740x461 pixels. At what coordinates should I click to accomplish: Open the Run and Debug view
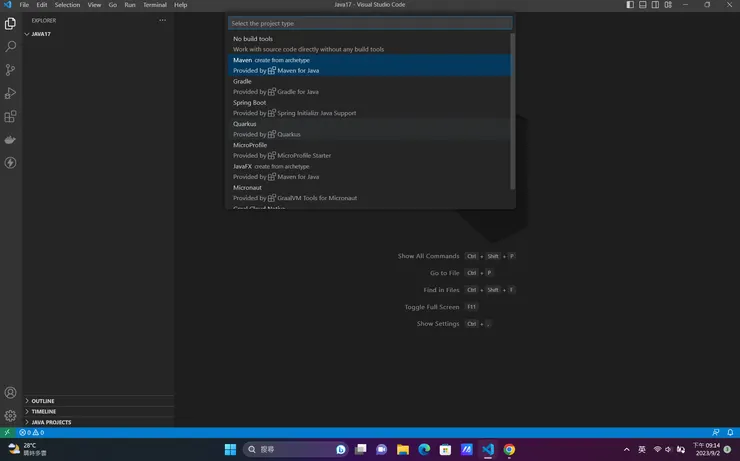point(11,93)
